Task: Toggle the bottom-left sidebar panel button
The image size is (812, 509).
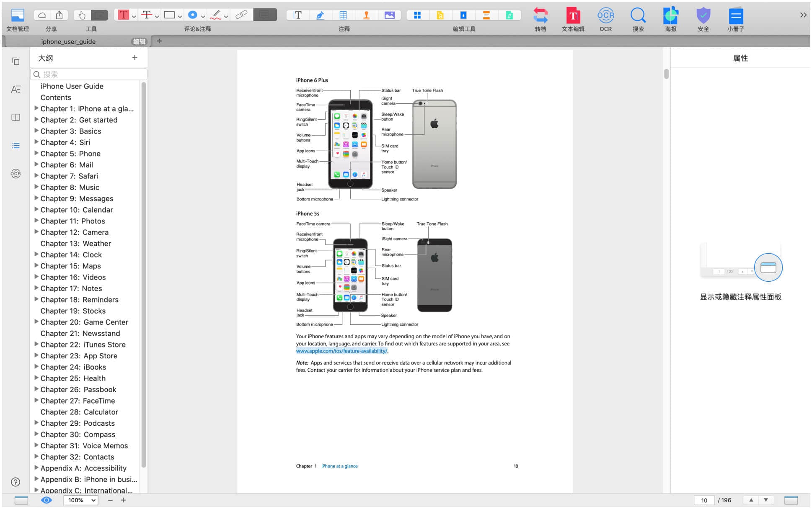Action: point(21,500)
